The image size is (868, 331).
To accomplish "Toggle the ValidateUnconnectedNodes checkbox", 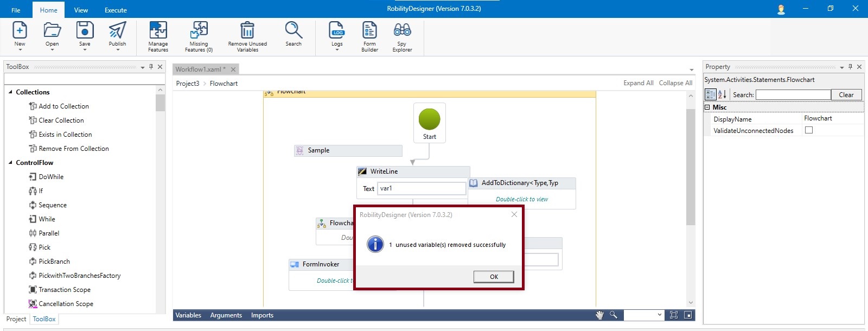I will pos(809,130).
